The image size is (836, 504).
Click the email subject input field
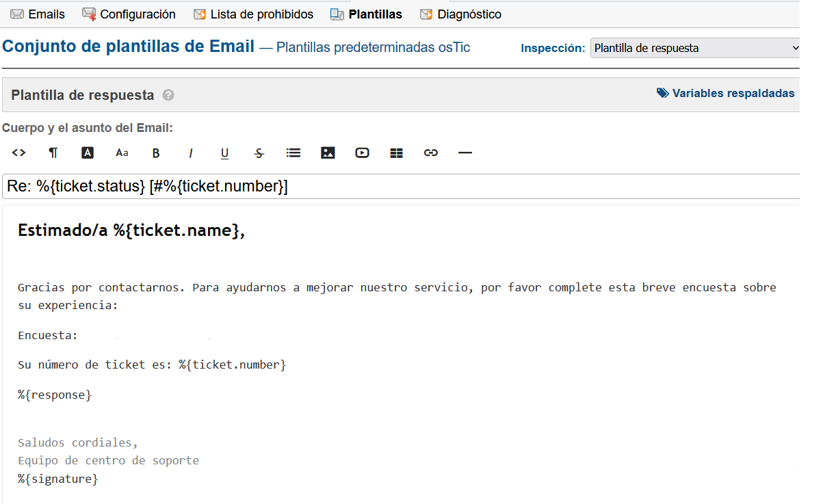click(401, 187)
